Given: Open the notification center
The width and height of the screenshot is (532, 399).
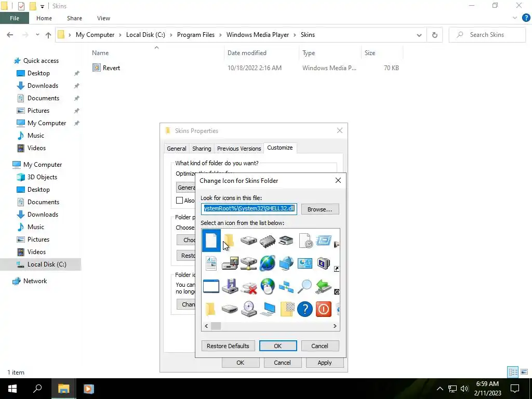Looking at the screenshot, I should pos(515,389).
